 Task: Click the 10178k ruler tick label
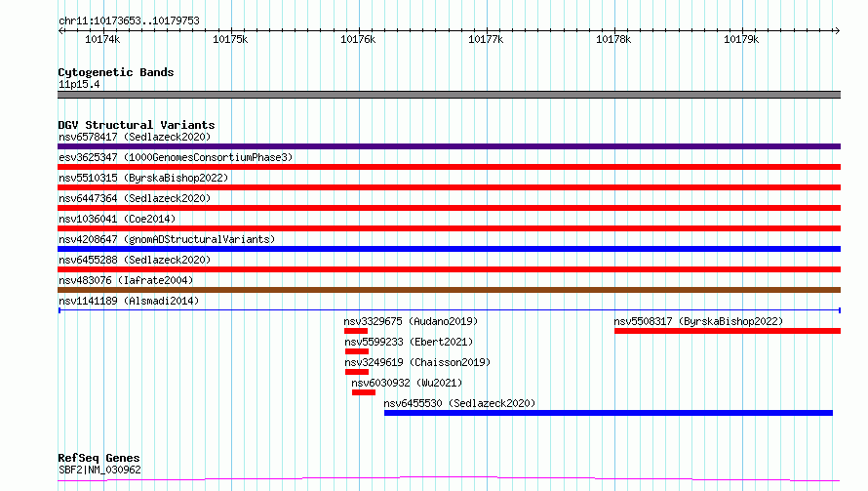tap(613, 39)
